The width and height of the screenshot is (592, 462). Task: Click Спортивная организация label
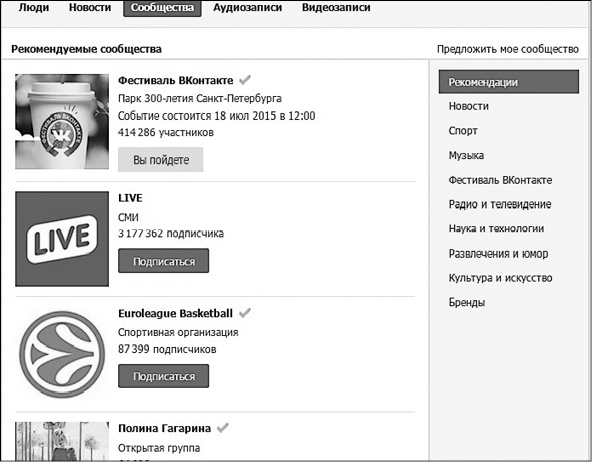(x=178, y=333)
